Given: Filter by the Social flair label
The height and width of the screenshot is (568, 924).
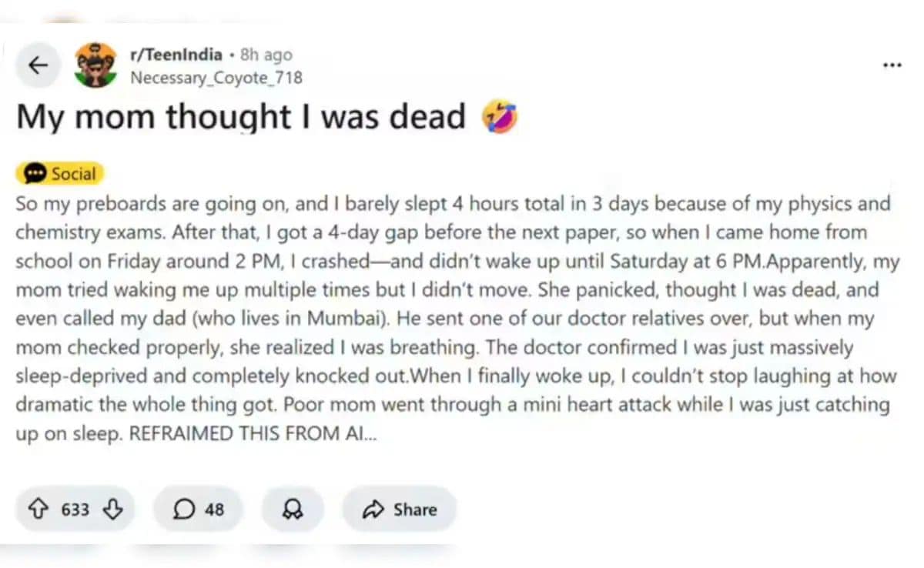Looking at the screenshot, I should [73, 174].
